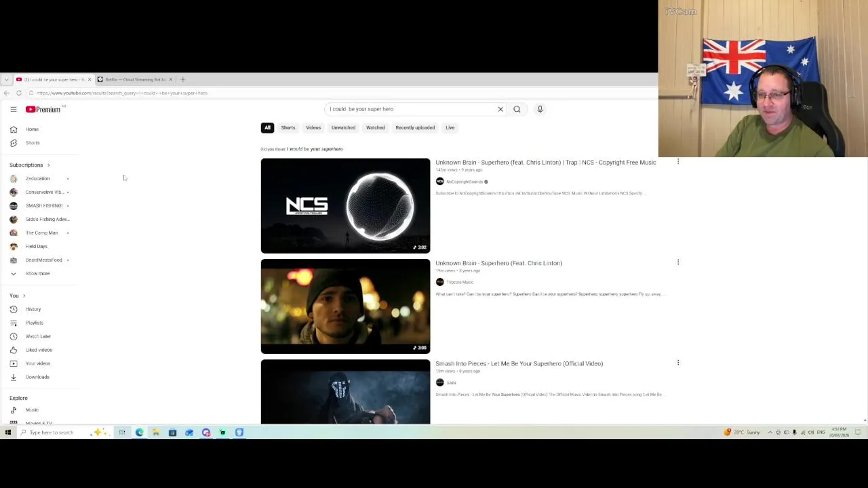Select the All filter chip
The width and height of the screenshot is (868, 488).
click(x=267, y=127)
